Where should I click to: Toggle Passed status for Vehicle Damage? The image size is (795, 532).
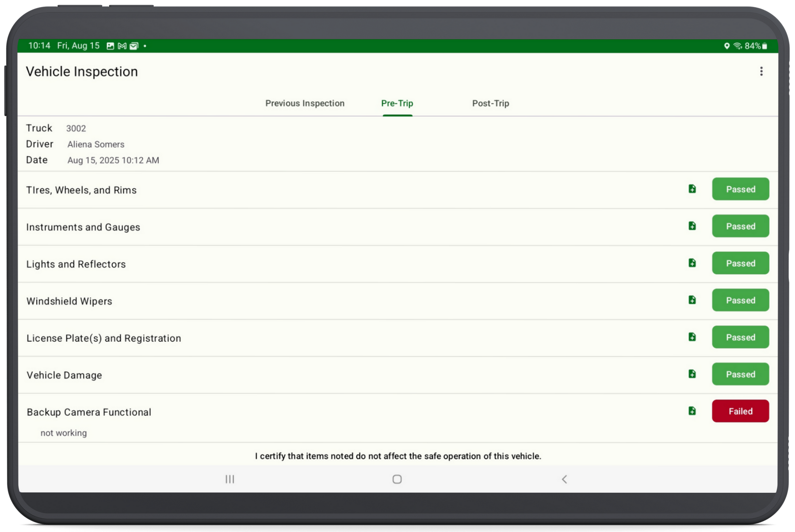pos(740,374)
